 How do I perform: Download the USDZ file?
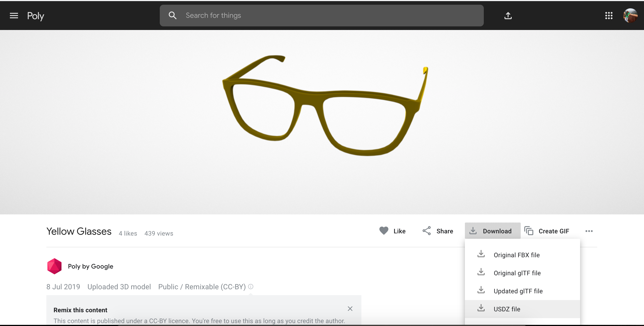coord(507,309)
